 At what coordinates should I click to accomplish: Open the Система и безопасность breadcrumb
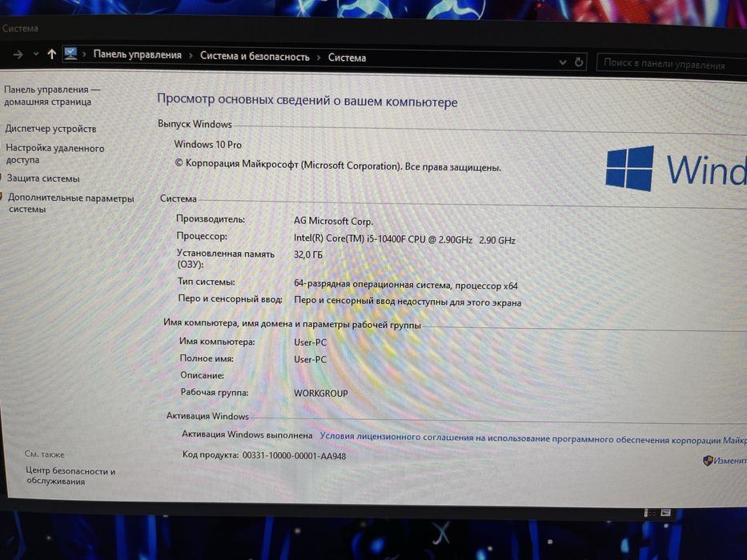255,56
